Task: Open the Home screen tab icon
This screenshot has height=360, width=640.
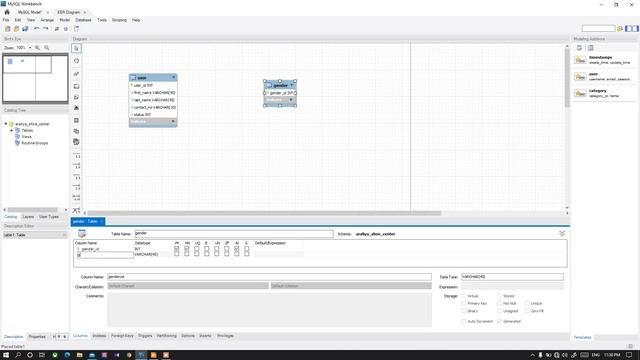Action: click(x=7, y=12)
